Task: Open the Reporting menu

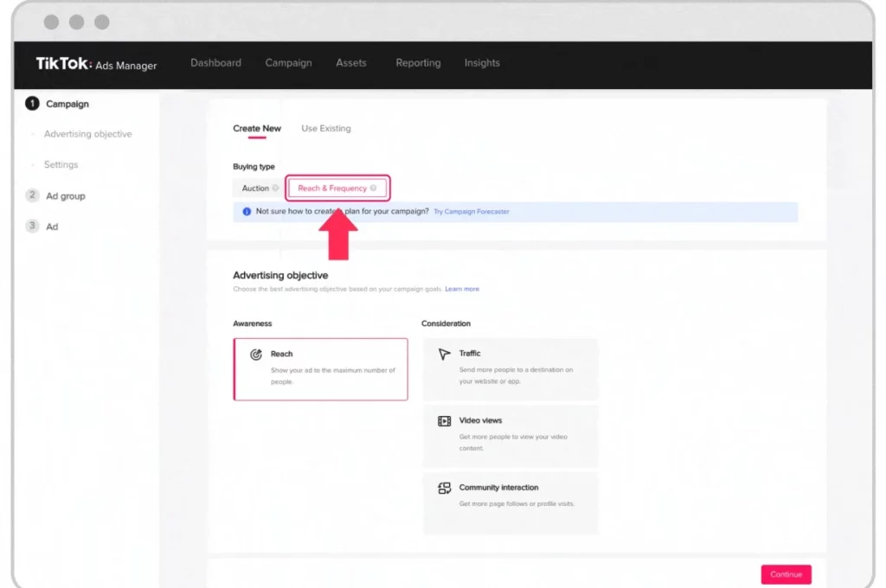Action: point(418,63)
